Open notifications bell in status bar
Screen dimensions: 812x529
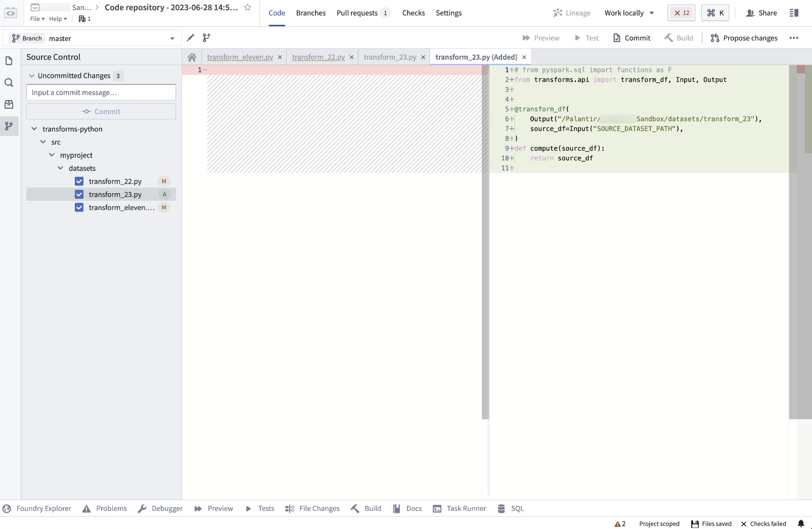[801, 524]
